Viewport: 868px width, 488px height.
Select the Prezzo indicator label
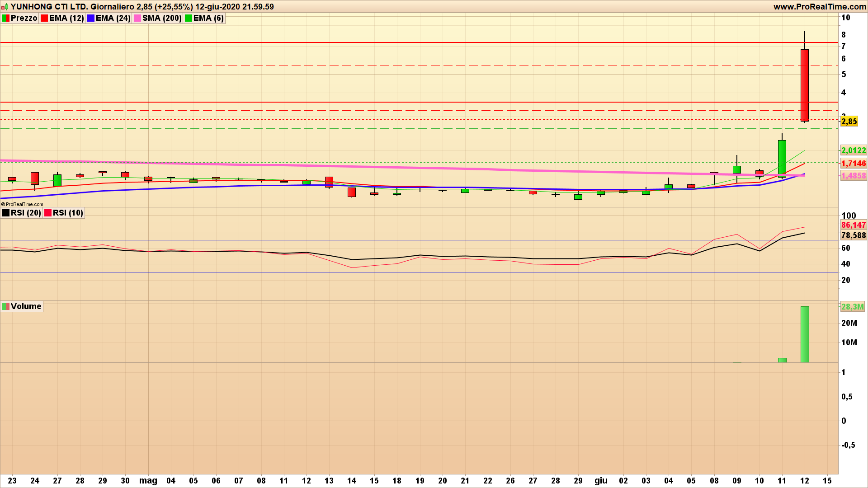24,18
